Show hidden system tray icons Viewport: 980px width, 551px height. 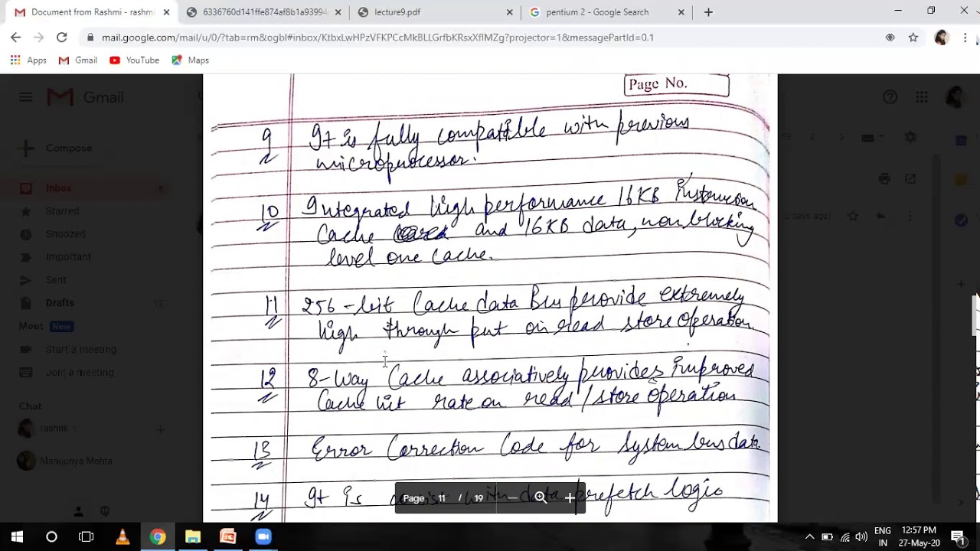[x=809, y=537]
